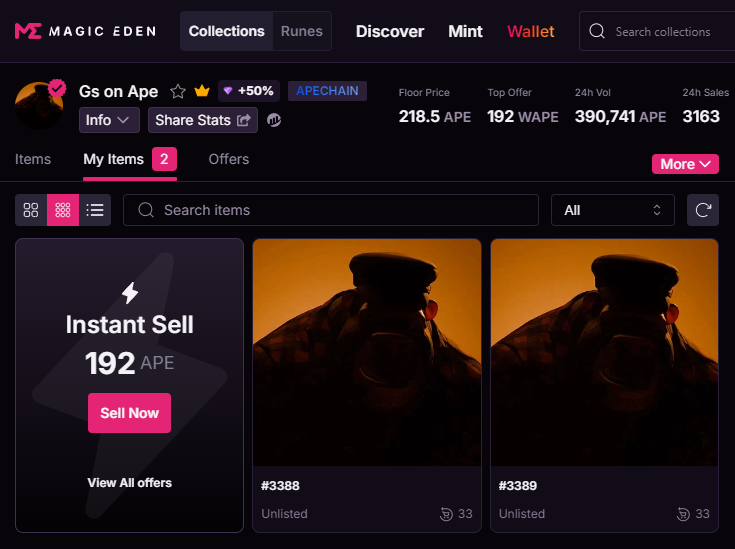Screen dimensions: 735x549
Task: Click the +50% diamond boost badge
Action: pos(249,91)
